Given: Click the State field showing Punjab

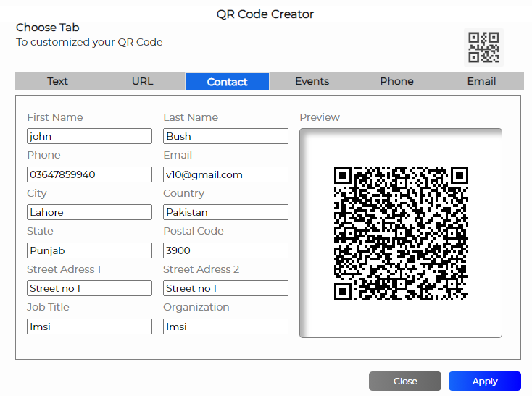Looking at the screenshot, I should tap(90, 250).
